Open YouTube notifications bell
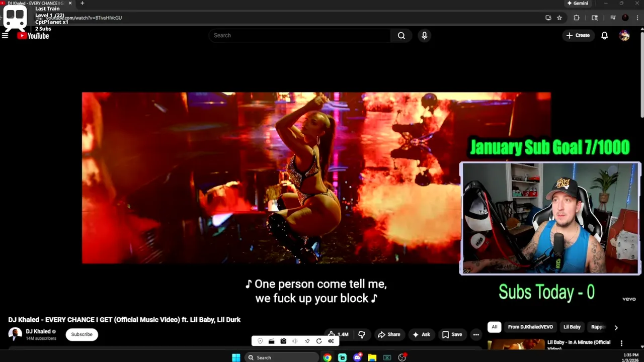Image resolution: width=644 pixels, height=362 pixels. pos(604,35)
